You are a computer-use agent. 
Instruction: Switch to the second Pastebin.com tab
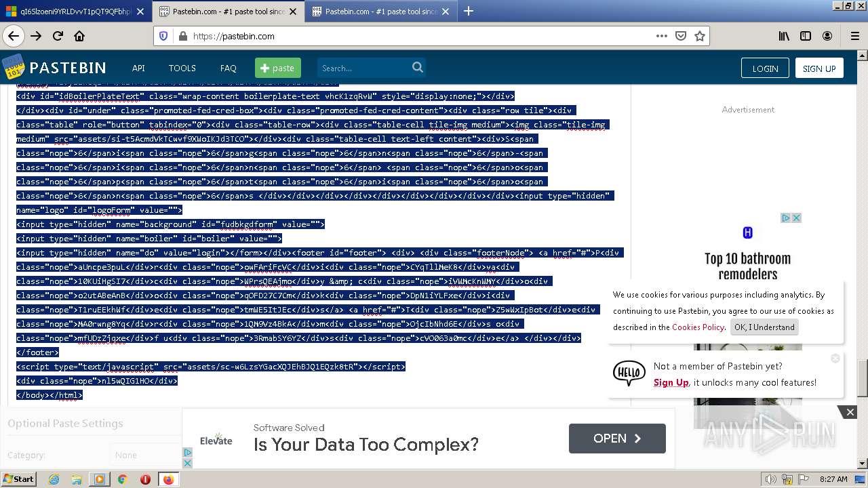[229, 12]
